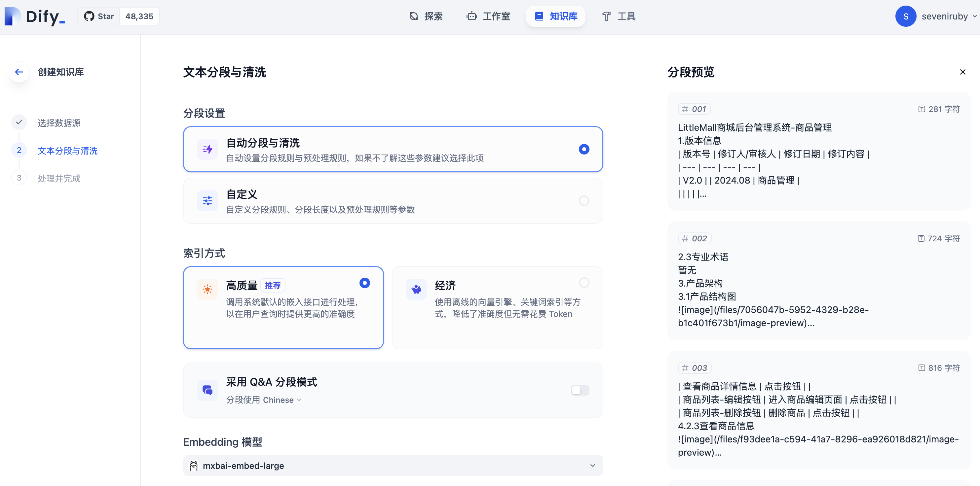Click the back arrow beside 创建知识库
The height and width of the screenshot is (486, 980).
pos(19,72)
